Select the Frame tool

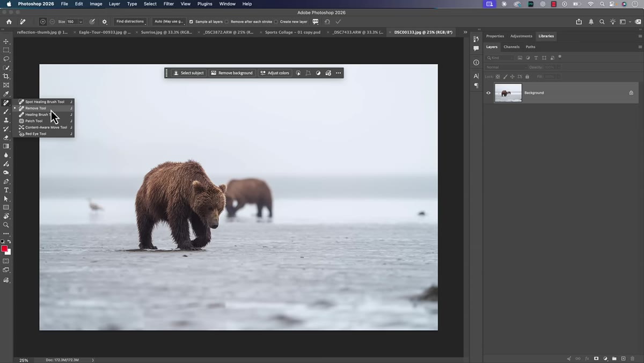6,85
